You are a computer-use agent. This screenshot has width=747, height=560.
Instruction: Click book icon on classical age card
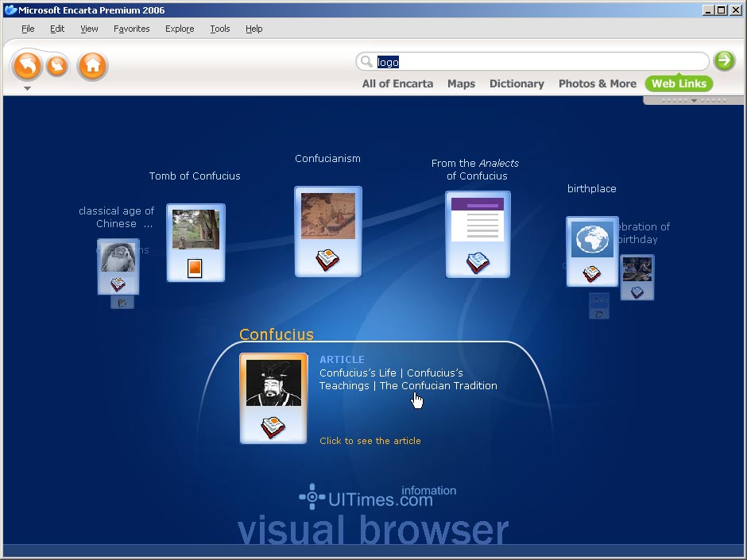click(x=118, y=284)
